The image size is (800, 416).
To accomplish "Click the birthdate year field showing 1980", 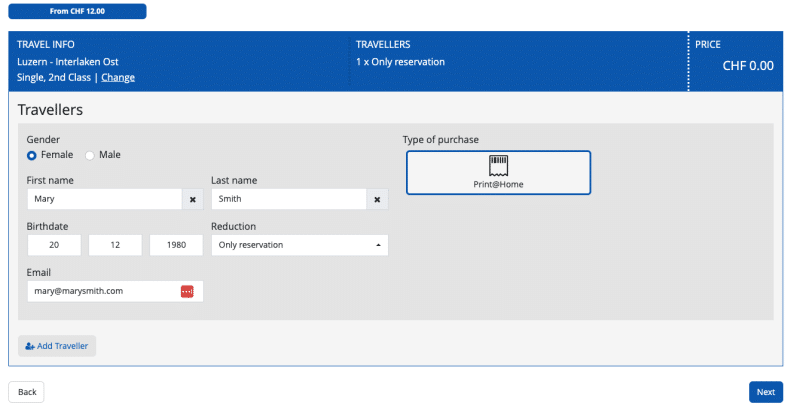I will (176, 245).
